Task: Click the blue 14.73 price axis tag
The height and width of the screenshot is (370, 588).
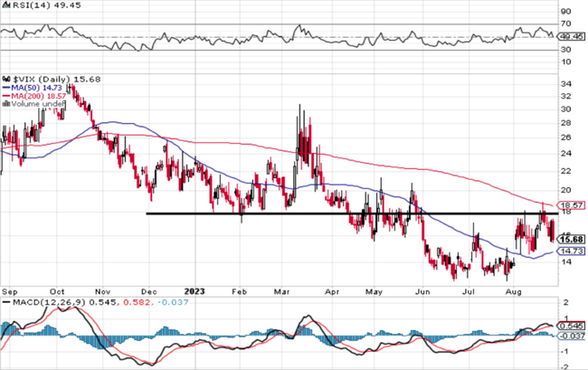Action: pyautogui.click(x=572, y=251)
